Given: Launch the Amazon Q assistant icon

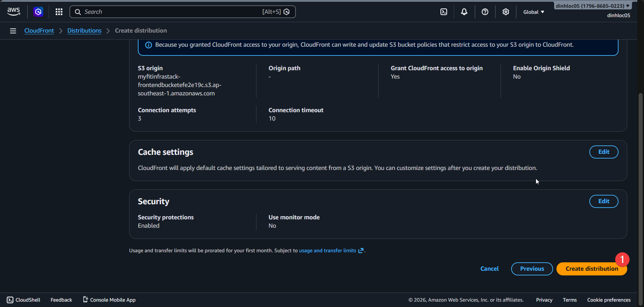Looking at the screenshot, I should pyautogui.click(x=38, y=11).
